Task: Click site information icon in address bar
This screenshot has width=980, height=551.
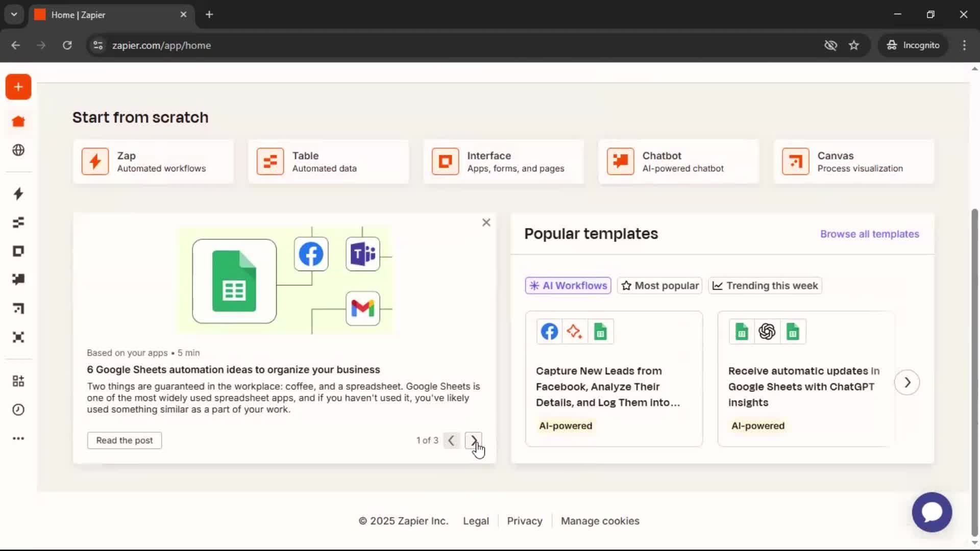Action: pos(98,45)
